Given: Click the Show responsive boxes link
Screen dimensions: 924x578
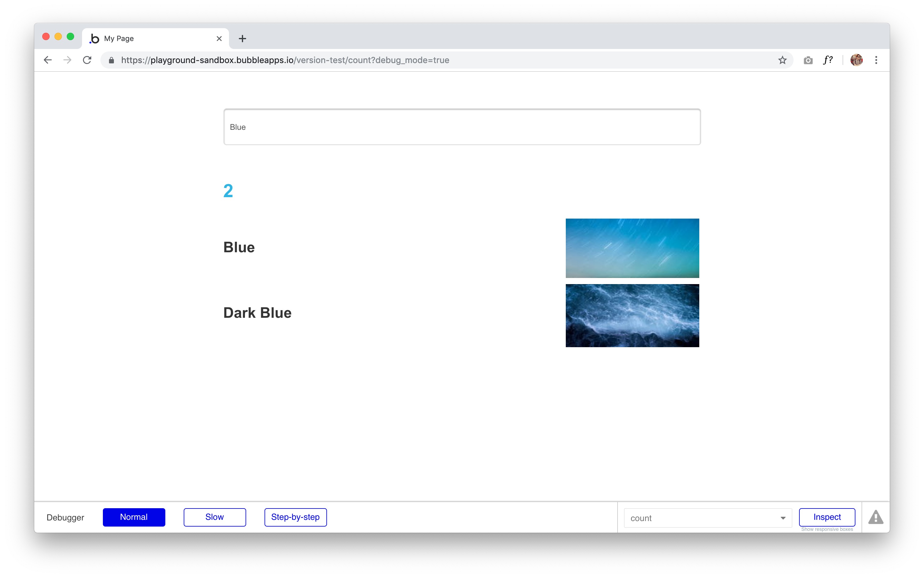Looking at the screenshot, I should click(x=827, y=529).
